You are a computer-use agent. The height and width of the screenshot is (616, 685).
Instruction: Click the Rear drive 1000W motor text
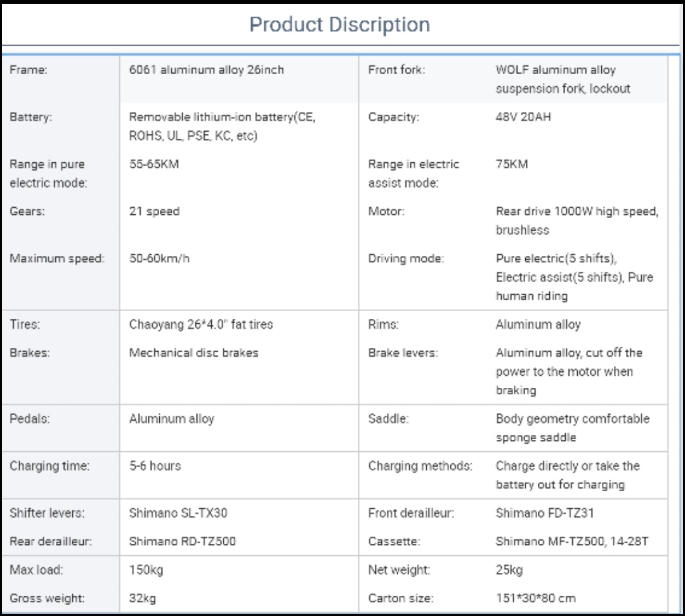point(577,221)
